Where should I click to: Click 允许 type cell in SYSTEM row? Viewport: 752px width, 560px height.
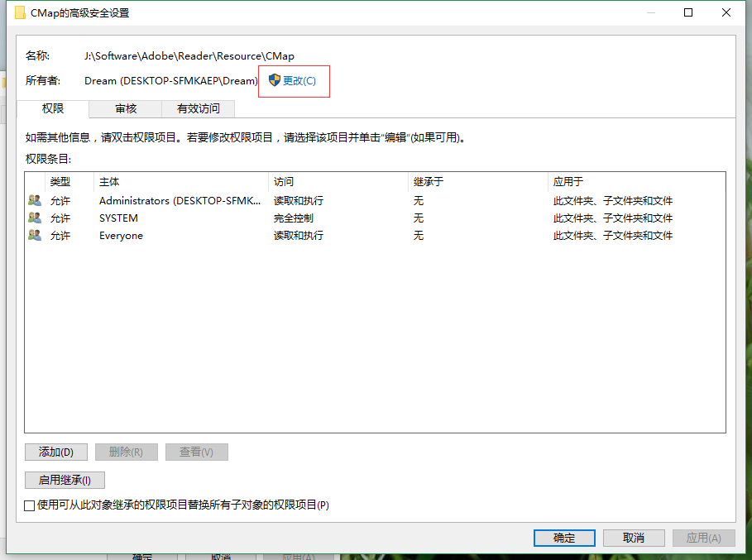[x=60, y=218]
